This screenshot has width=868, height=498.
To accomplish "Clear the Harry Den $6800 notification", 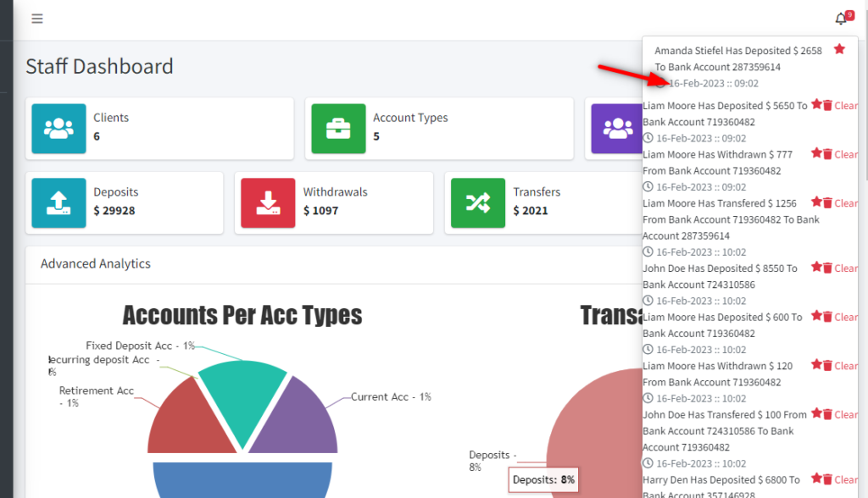I will click(x=846, y=479).
